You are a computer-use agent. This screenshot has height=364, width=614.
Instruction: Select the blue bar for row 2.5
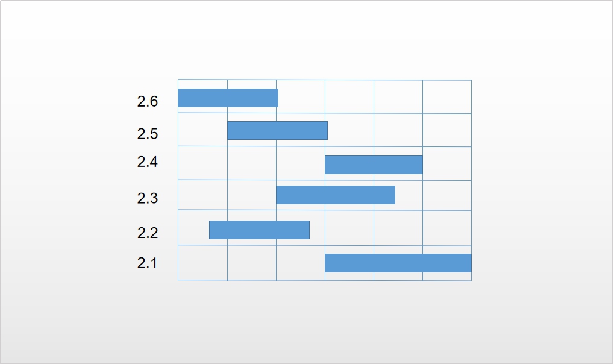(x=277, y=131)
